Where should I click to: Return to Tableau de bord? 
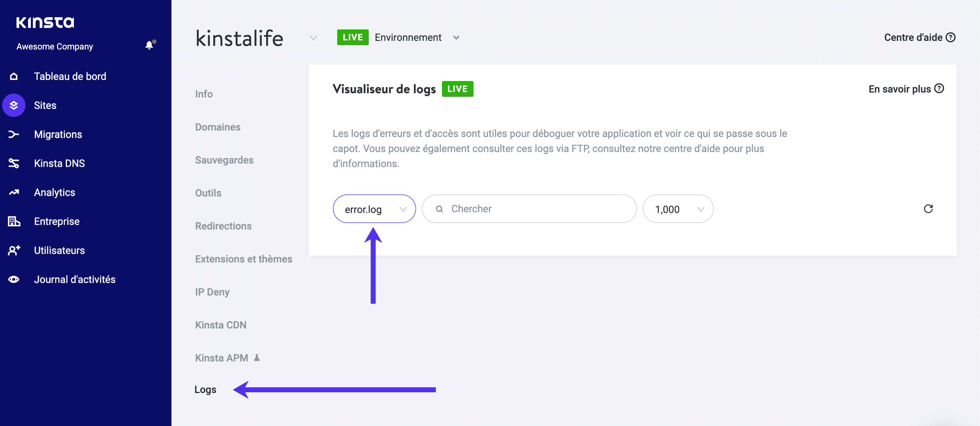(x=70, y=76)
